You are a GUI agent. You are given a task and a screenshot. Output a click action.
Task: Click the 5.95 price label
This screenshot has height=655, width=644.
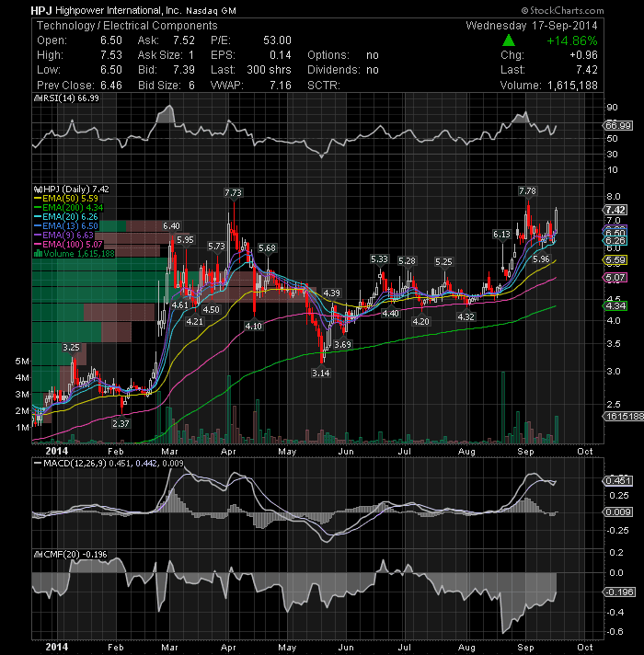tap(185, 240)
